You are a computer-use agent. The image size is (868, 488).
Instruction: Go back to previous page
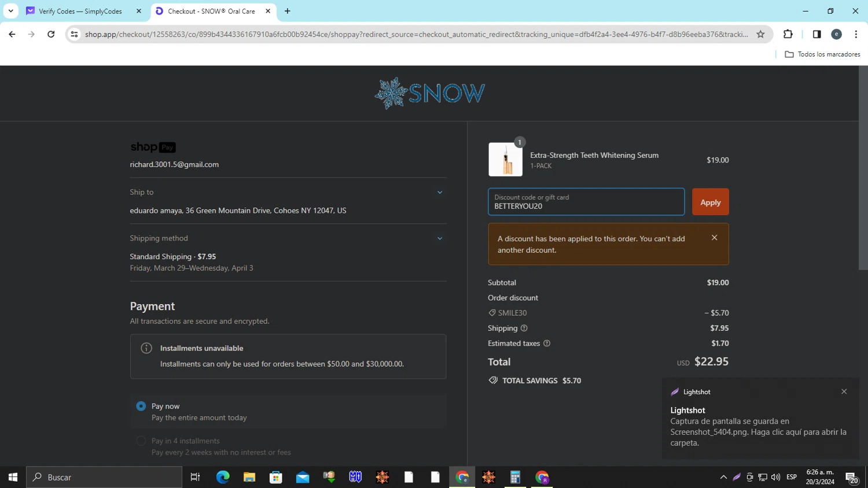(x=12, y=34)
